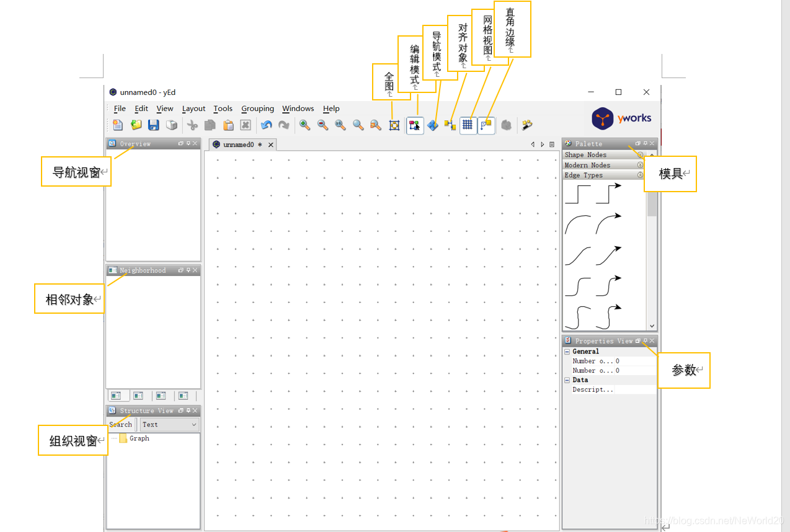
Task: Select the Graph tree item
Action: [x=139, y=438]
